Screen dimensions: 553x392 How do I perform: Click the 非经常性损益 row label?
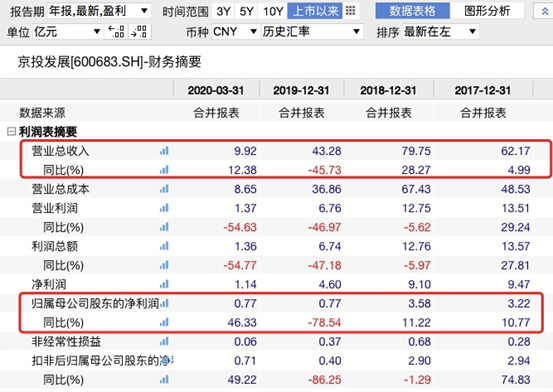coord(66,342)
